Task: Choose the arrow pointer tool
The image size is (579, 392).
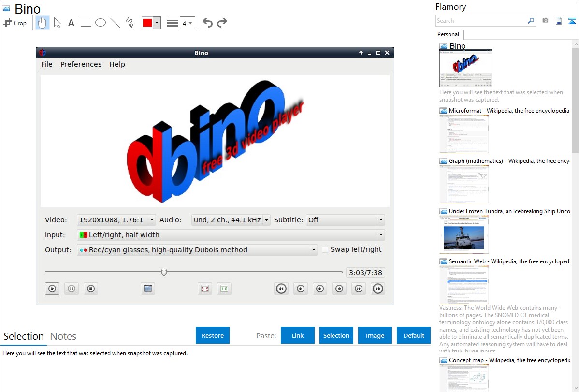Action: (57, 23)
